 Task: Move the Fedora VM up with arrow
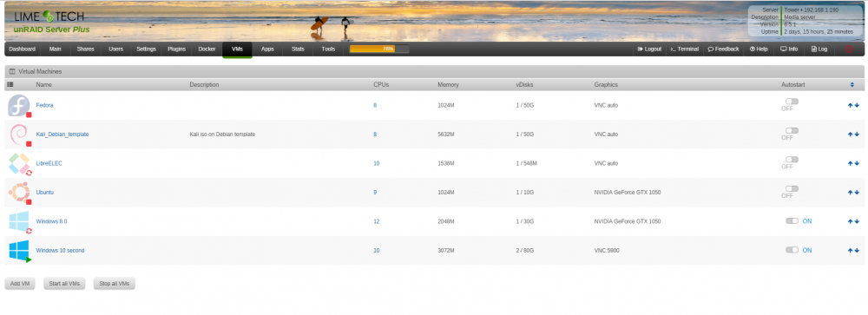(851, 105)
